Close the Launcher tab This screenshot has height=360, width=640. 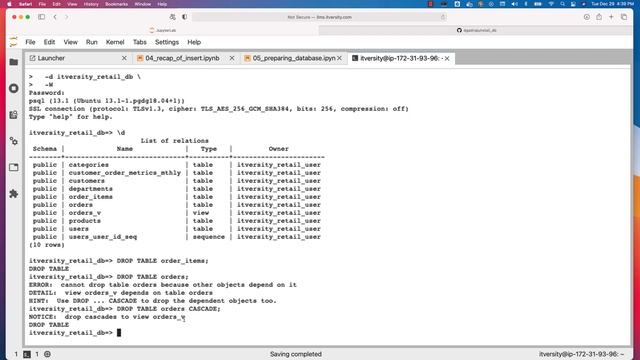point(124,58)
